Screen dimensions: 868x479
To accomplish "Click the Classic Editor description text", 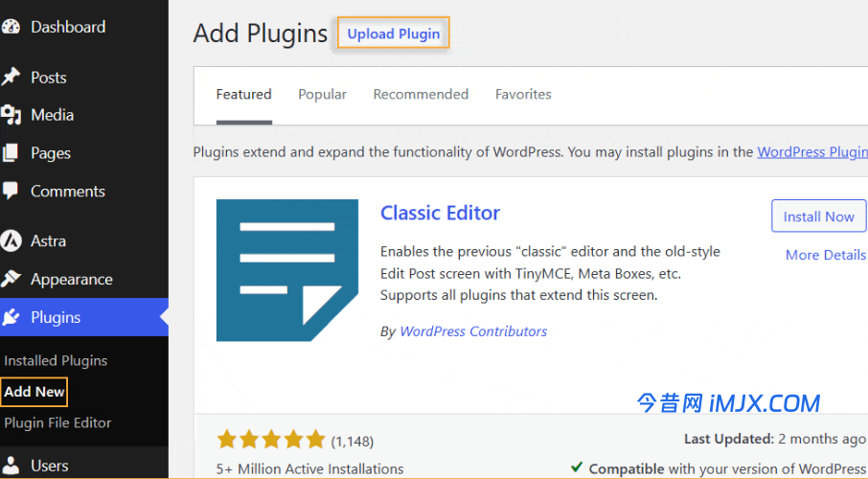I will [x=550, y=273].
